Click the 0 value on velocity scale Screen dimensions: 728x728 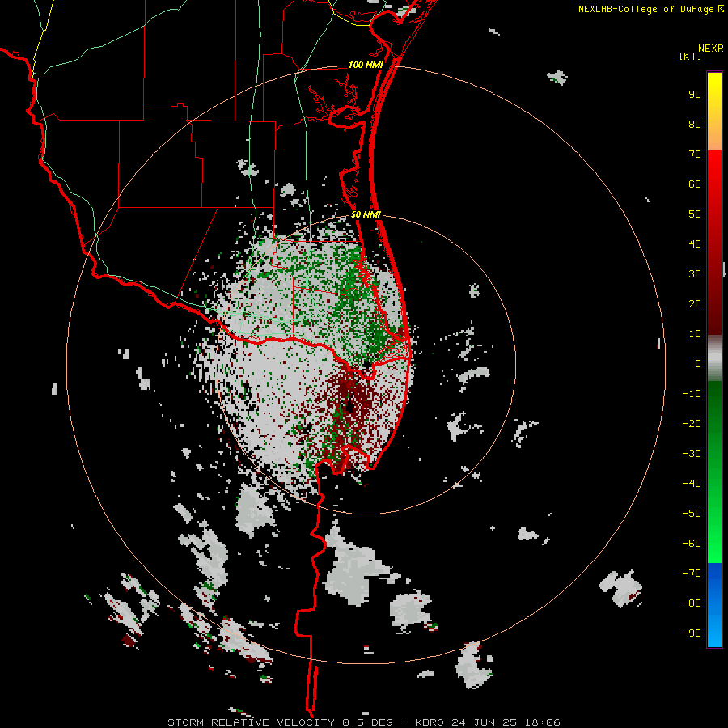698,363
